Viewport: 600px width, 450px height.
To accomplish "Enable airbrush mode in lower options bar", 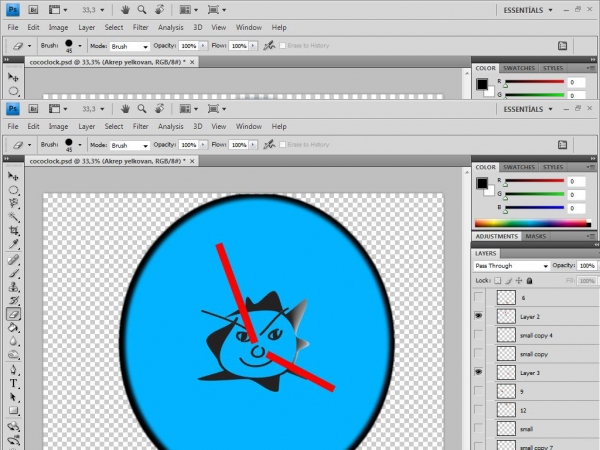I will pyautogui.click(x=269, y=145).
